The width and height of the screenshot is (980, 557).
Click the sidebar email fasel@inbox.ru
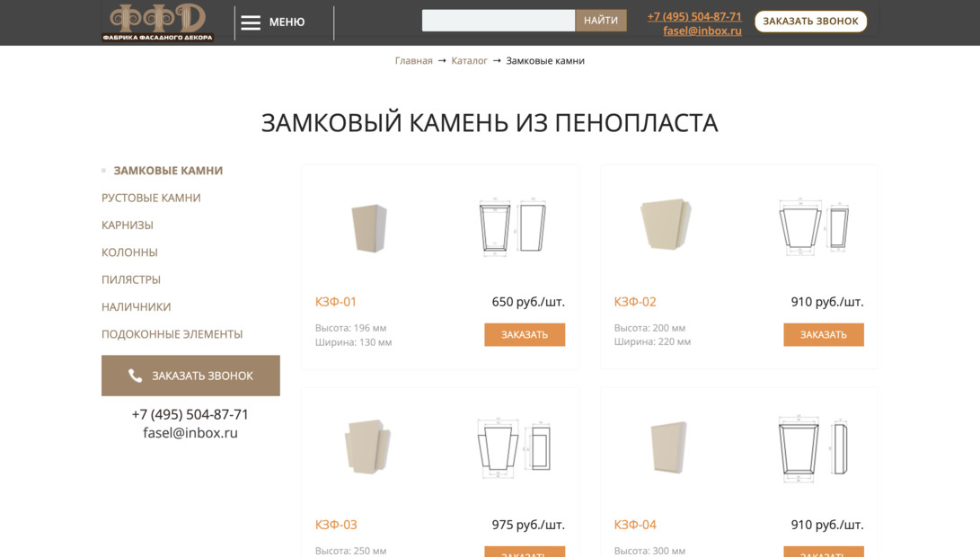pyautogui.click(x=190, y=433)
